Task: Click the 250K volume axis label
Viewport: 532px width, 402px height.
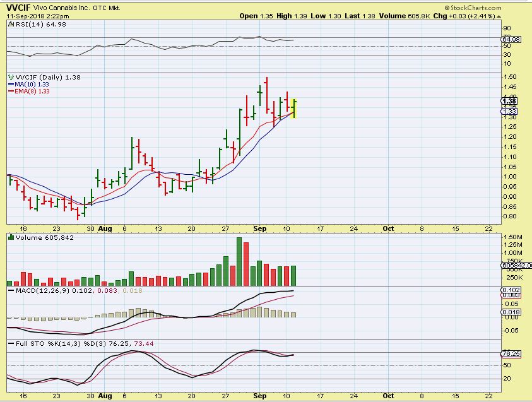Action: (x=514, y=278)
